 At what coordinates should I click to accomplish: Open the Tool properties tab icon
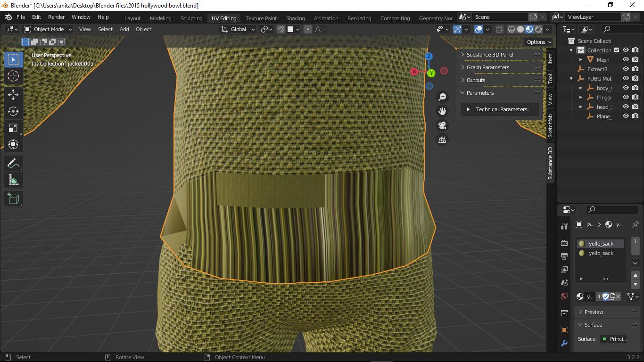click(x=564, y=226)
